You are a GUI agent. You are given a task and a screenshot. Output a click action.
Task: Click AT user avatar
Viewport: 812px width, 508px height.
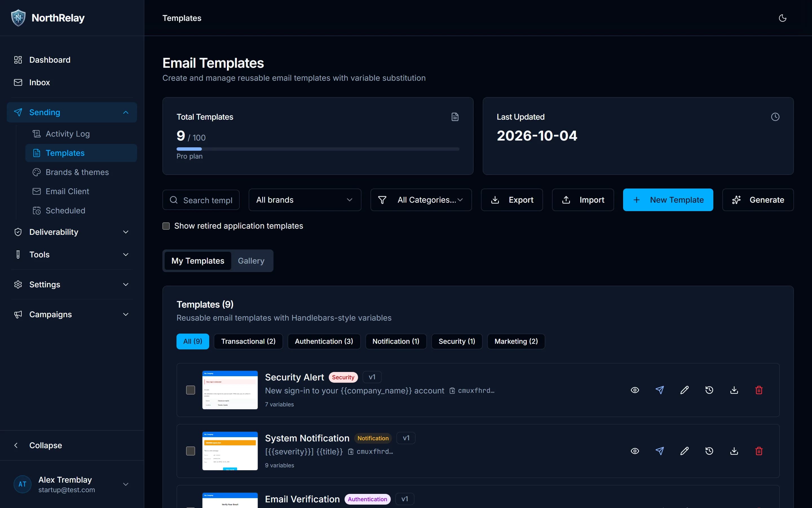coord(23,484)
